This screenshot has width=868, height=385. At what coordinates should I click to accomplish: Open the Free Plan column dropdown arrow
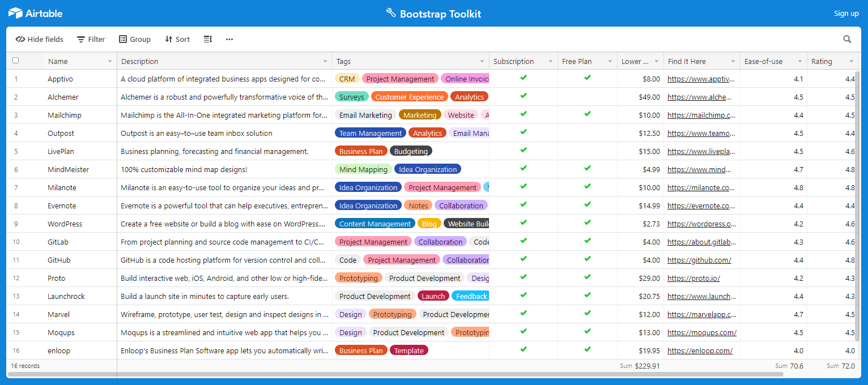coord(610,61)
